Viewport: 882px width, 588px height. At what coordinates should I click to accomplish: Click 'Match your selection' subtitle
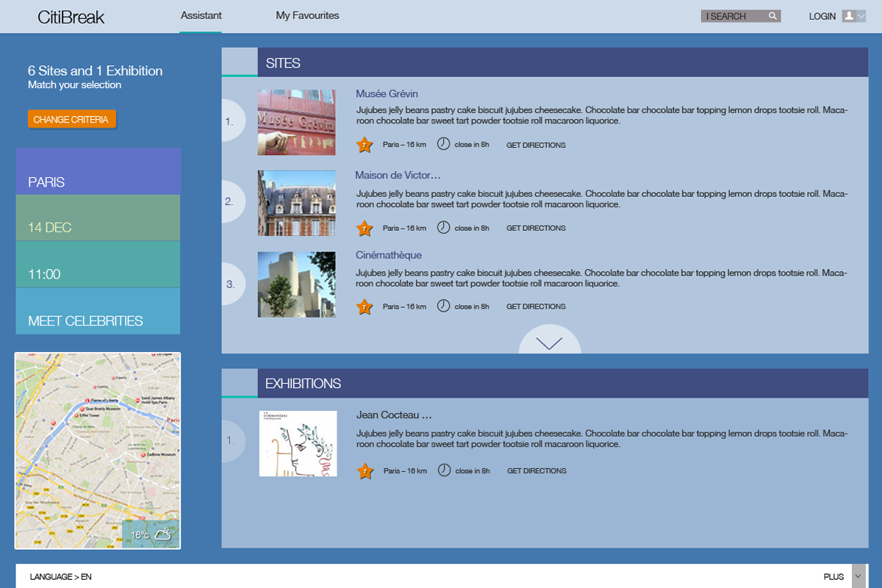click(74, 85)
